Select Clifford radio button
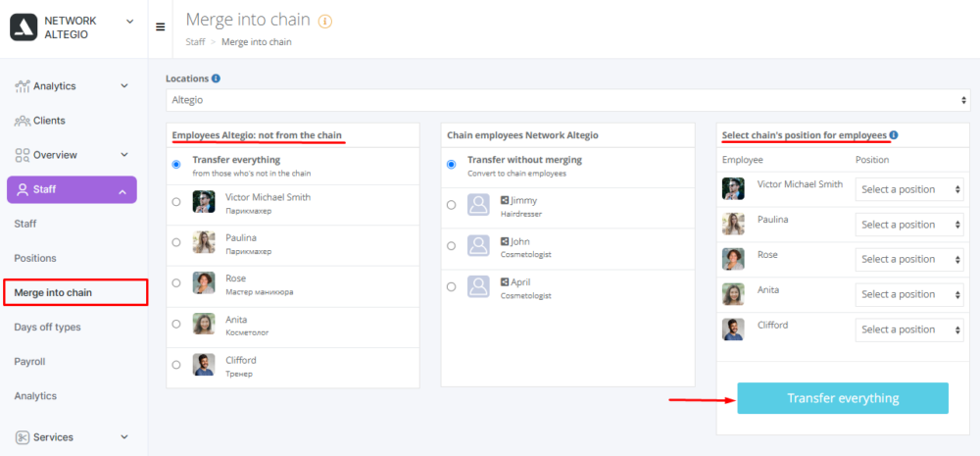 click(x=176, y=365)
